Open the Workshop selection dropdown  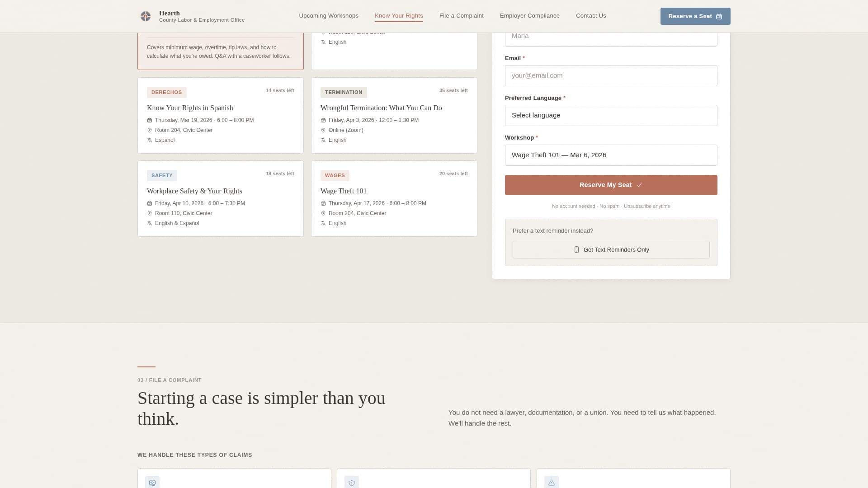click(x=611, y=155)
